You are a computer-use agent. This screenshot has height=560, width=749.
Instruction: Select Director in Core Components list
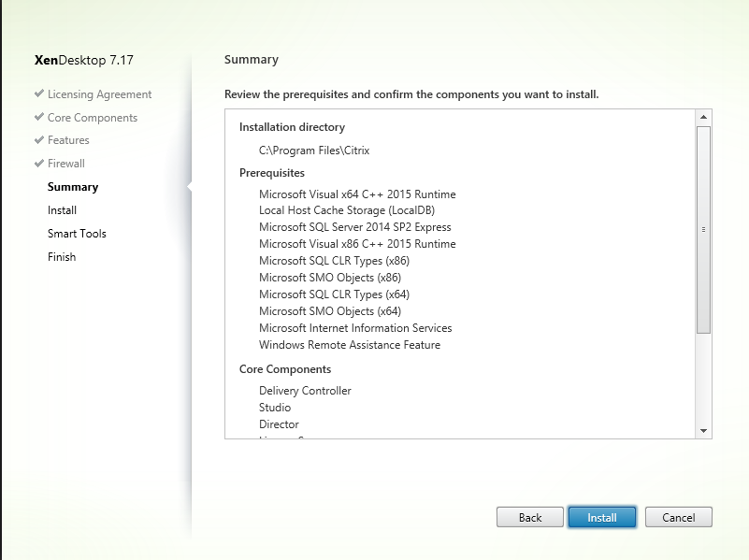[x=279, y=424]
